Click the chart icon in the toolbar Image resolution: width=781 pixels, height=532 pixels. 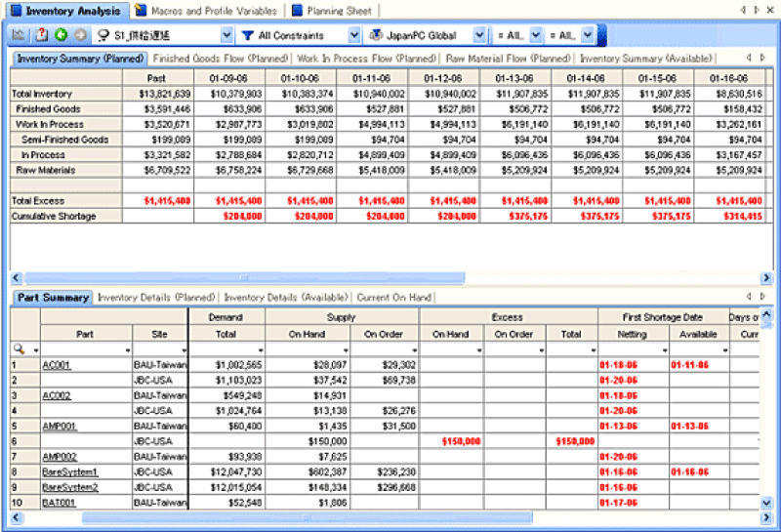(18, 35)
